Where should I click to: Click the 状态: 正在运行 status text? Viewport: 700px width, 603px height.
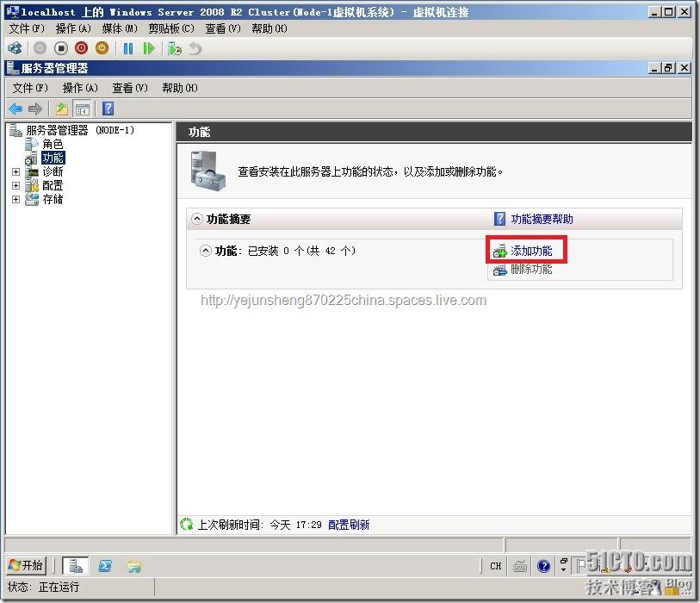pyautogui.click(x=43, y=587)
